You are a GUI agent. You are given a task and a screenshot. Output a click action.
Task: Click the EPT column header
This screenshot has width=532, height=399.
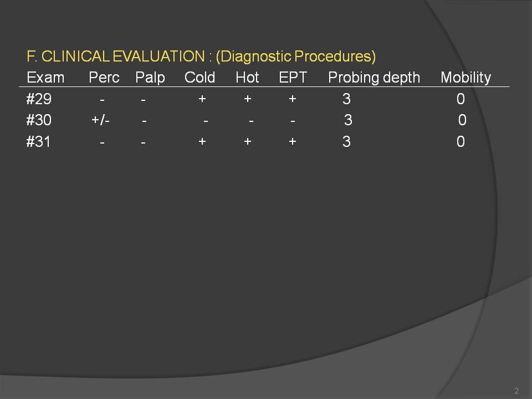[x=293, y=78]
